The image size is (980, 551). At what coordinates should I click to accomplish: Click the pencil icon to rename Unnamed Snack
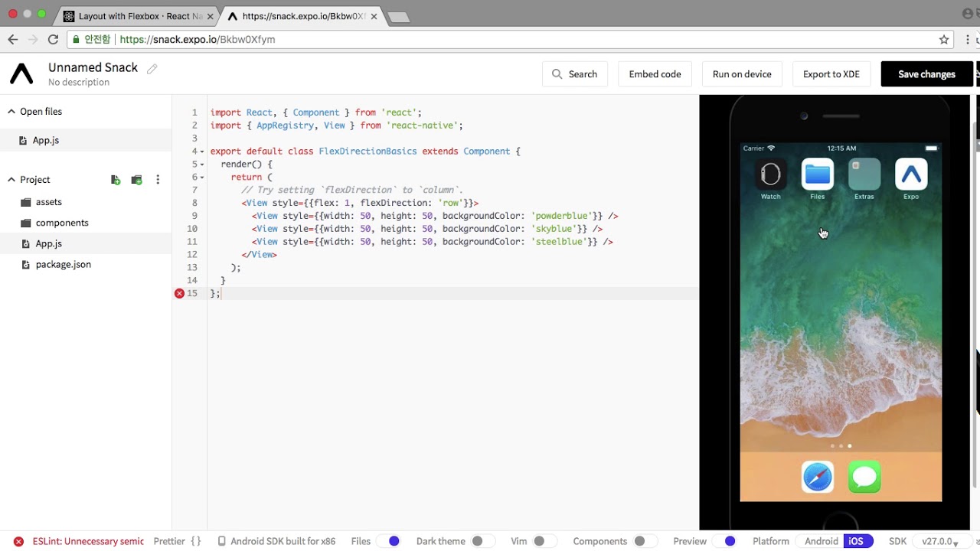[152, 69]
